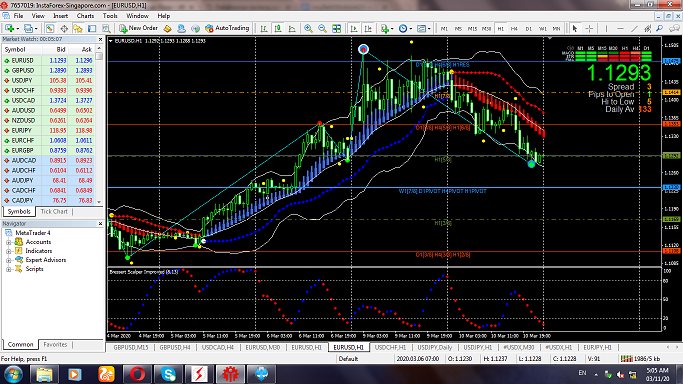The image size is (683, 384).
Task: Switch to bar chart display
Action: (x=264, y=28)
